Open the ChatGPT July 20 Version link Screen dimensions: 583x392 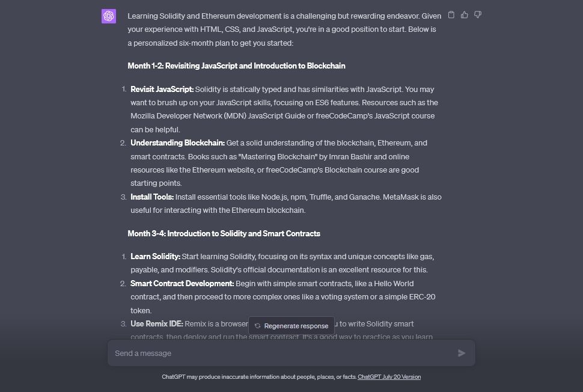[x=389, y=377]
